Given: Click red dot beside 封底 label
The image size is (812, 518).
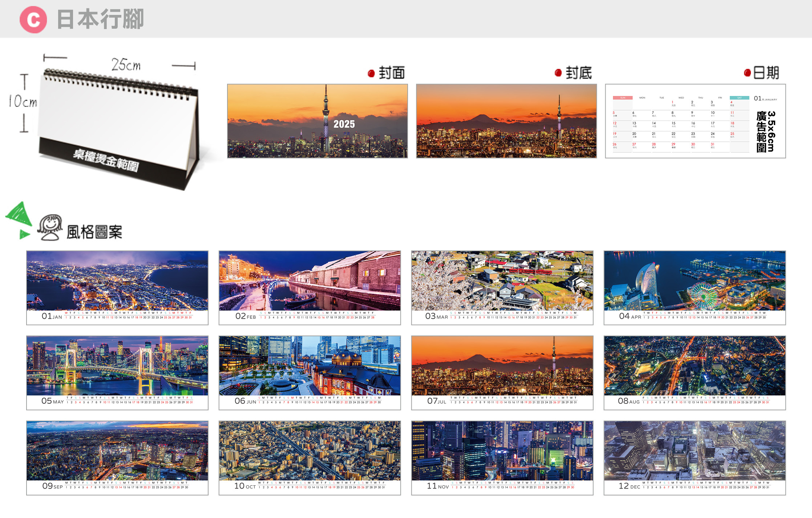Looking at the screenshot, I should (558, 73).
